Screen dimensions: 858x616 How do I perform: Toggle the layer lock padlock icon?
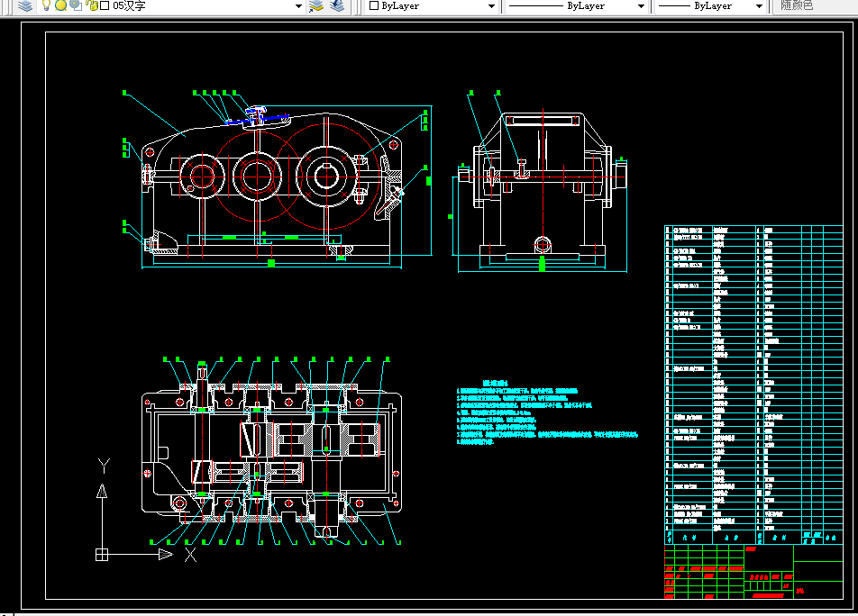92,5
